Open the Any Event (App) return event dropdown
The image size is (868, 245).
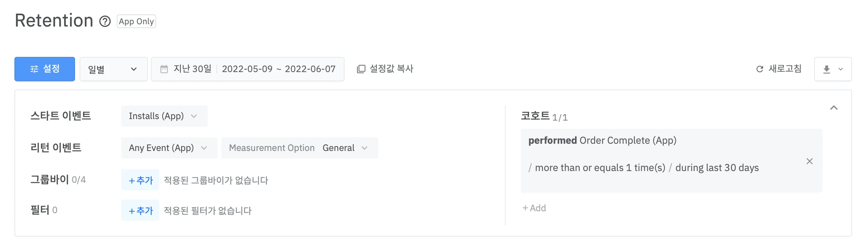tap(169, 148)
